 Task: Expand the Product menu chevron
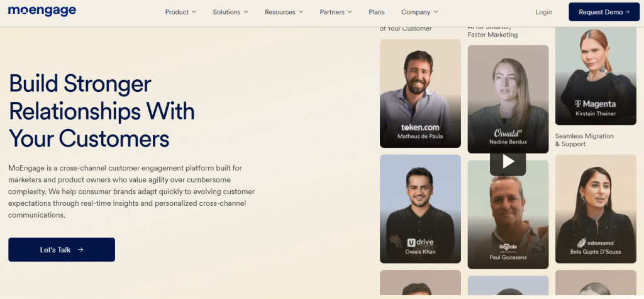(x=194, y=12)
